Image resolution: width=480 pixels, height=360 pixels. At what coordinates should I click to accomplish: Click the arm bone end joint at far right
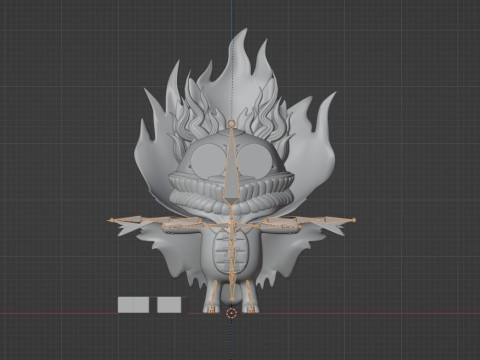(354, 220)
